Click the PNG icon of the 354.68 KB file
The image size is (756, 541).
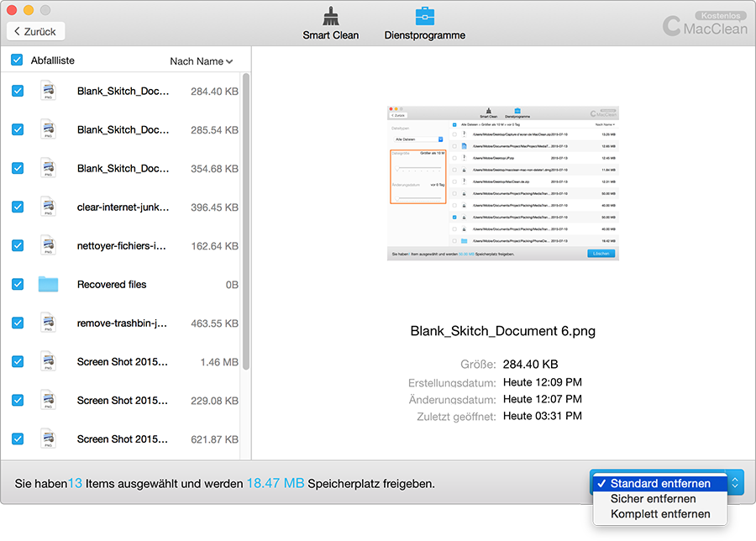pos(48,168)
